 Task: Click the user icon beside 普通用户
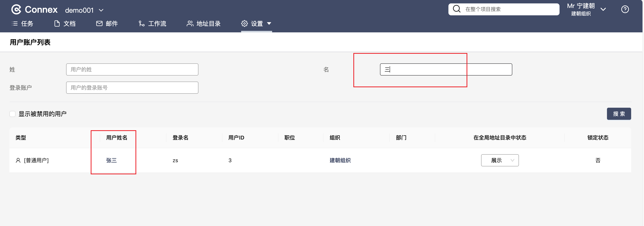[x=18, y=161]
